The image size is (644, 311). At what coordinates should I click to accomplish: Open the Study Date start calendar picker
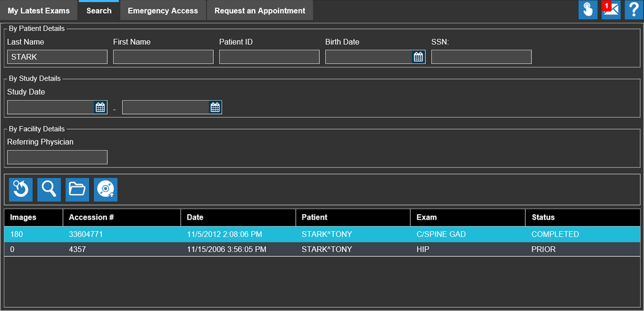coord(101,107)
